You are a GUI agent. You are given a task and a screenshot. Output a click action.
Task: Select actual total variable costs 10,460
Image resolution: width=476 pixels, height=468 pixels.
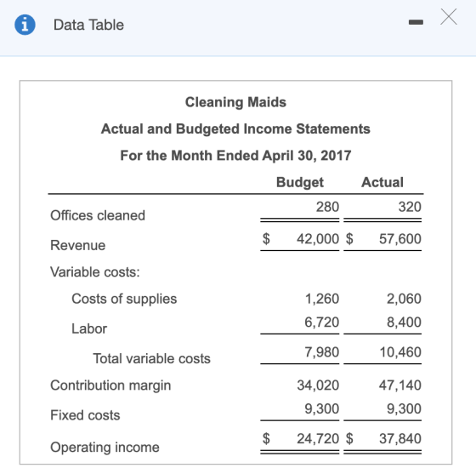[x=400, y=352]
